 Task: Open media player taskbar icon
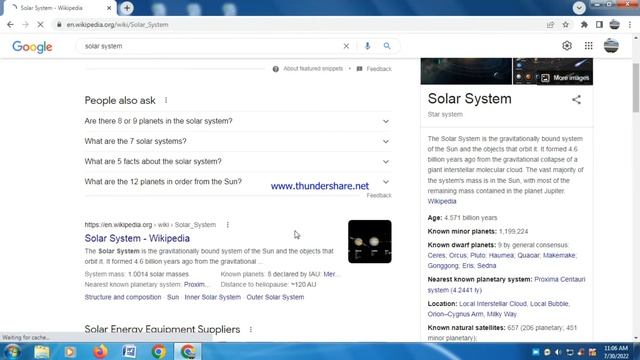point(70,351)
